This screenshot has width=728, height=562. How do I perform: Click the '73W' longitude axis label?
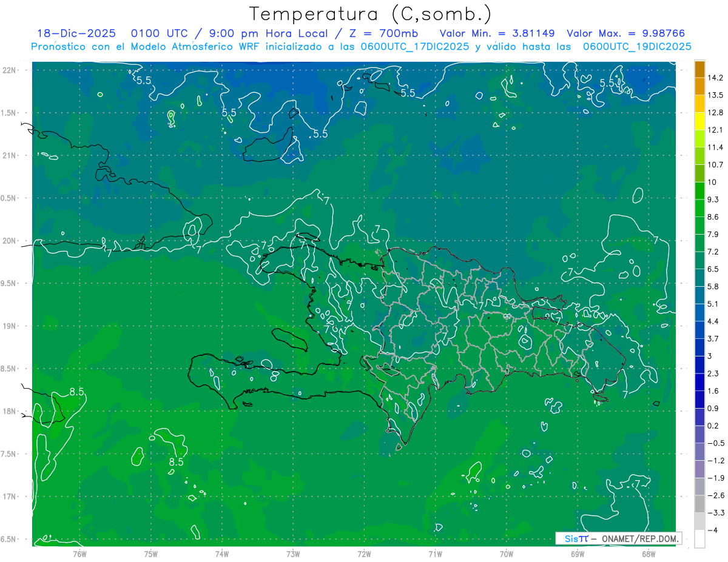tap(293, 554)
